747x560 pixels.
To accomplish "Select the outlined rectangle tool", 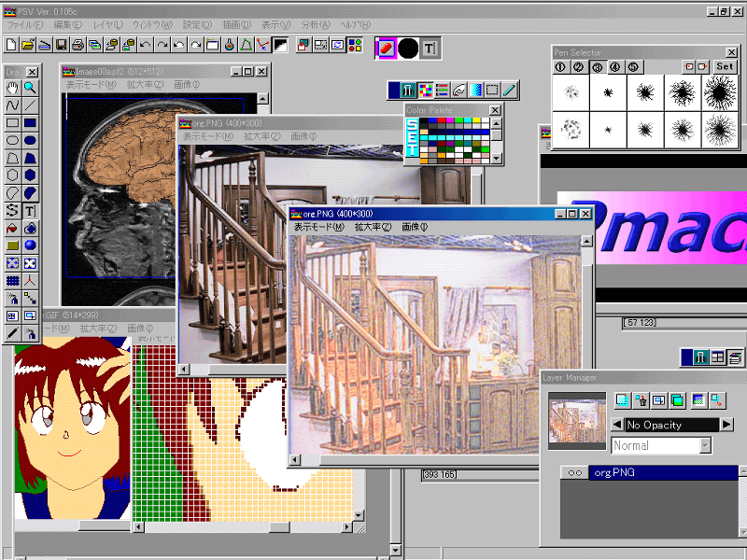I will (x=12, y=123).
